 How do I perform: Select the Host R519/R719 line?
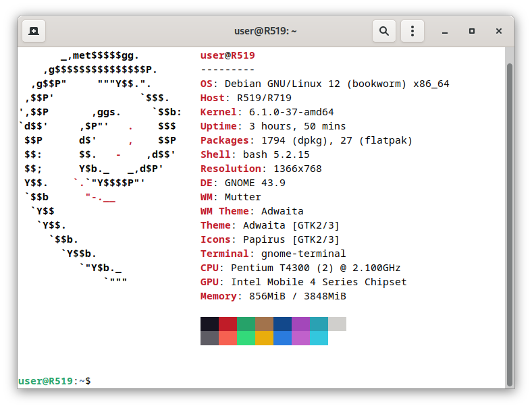(x=246, y=98)
